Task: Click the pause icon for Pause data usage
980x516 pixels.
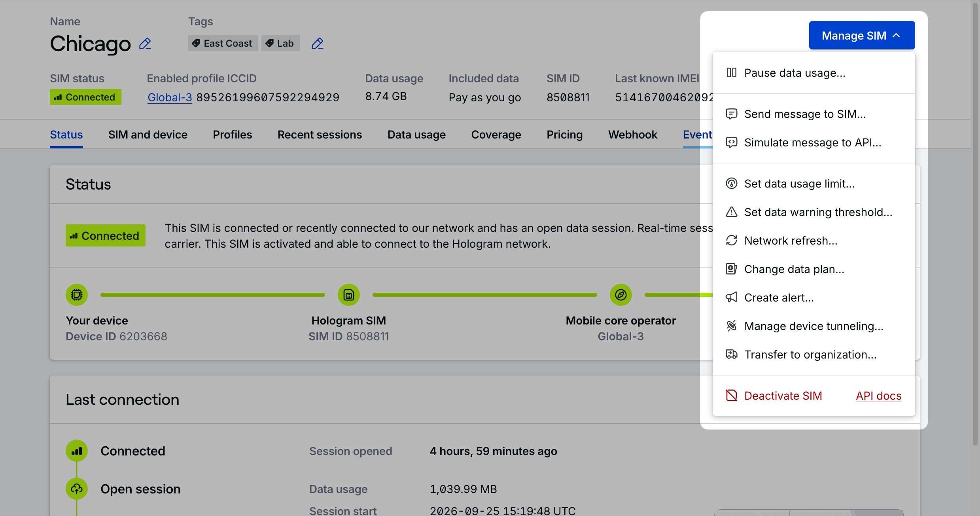Action: tap(731, 73)
